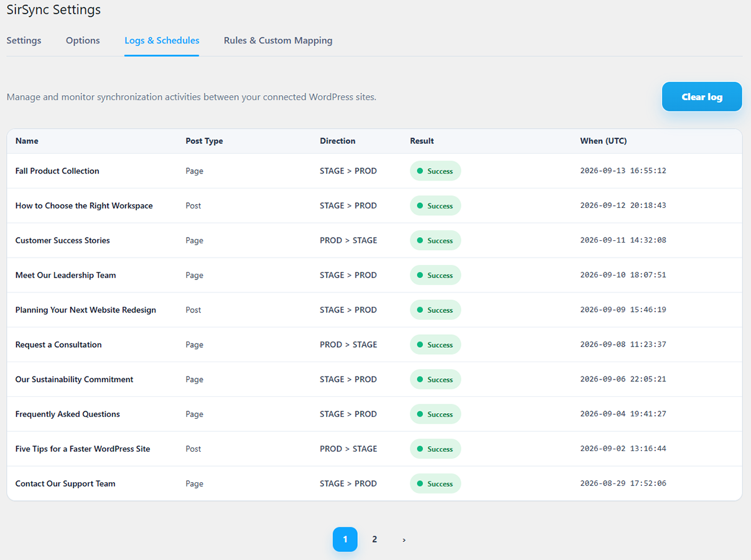This screenshot has height=560, width=751.
Task: Click the When (UTC) column header
Action: pyautogui.click(x=604, y=141)
